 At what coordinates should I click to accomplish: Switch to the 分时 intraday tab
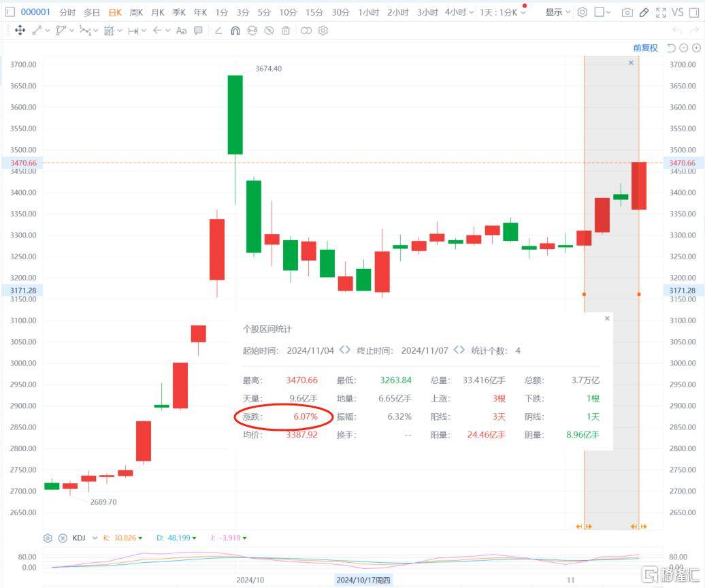click(x=67, y=12)
